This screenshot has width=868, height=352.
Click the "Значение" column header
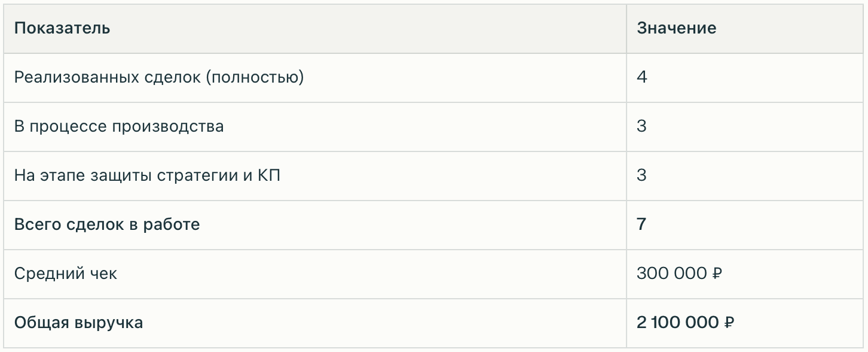(676, 28)
